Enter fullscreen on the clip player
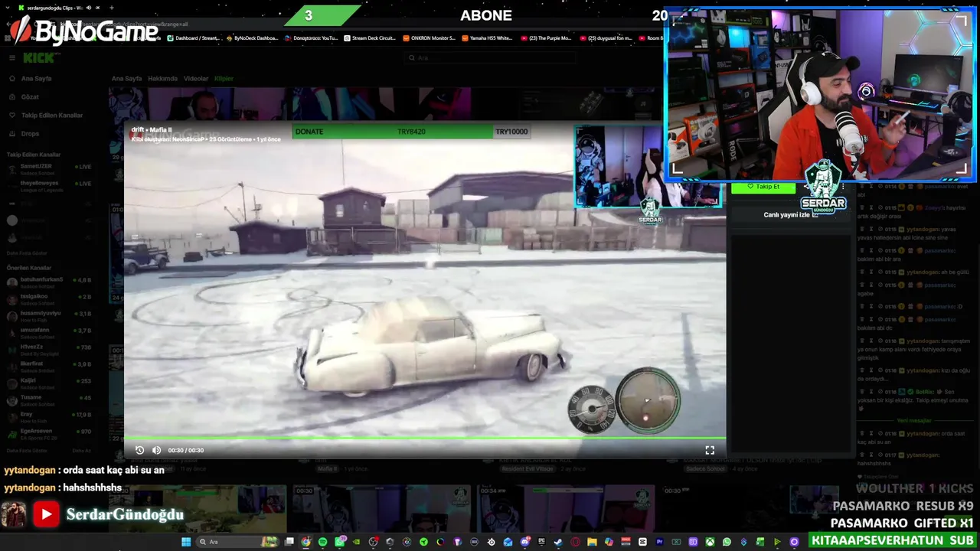The image size is (980, 551). [710, 450]
